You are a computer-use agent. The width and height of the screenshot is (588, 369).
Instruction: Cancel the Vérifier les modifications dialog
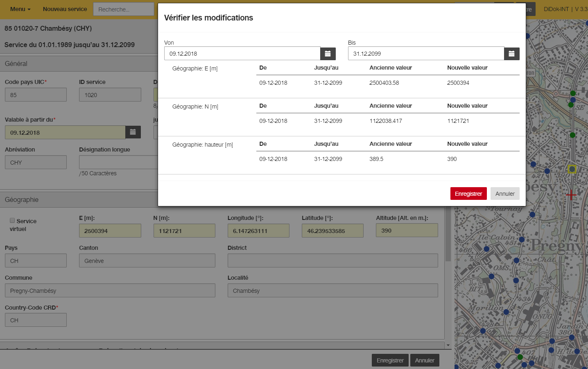tap(505, 194)
